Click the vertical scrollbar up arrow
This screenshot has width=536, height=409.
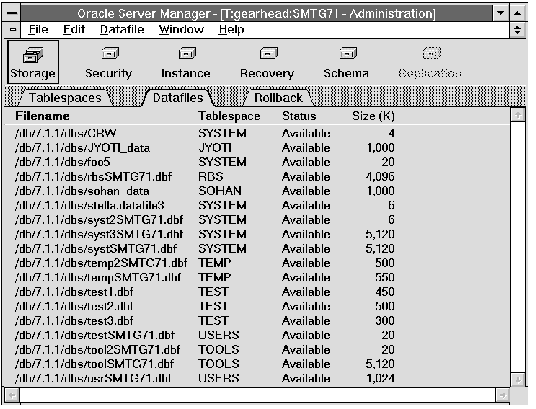[x=518, y=115]
